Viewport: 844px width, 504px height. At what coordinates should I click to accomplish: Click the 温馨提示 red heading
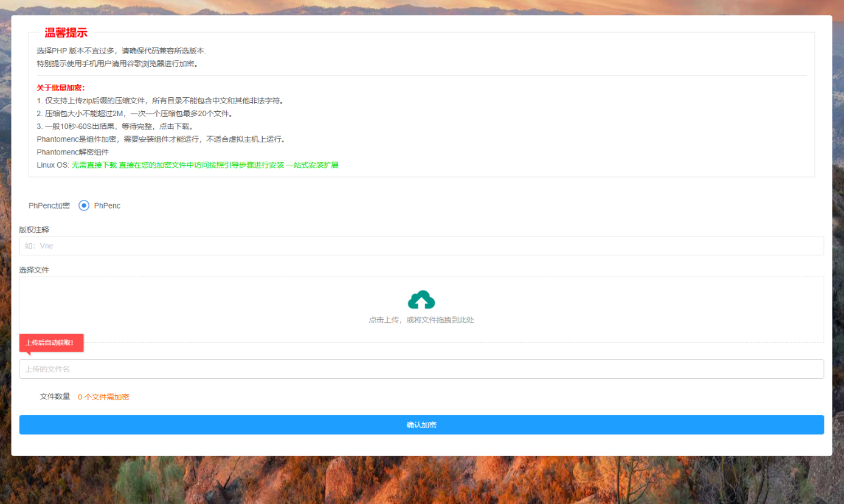point(65,32)
